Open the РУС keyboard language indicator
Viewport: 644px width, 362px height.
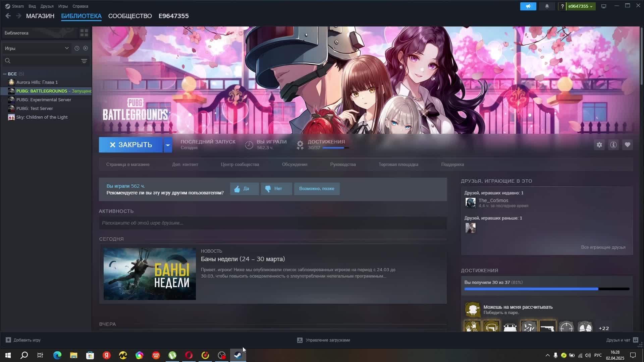[598, 355]
